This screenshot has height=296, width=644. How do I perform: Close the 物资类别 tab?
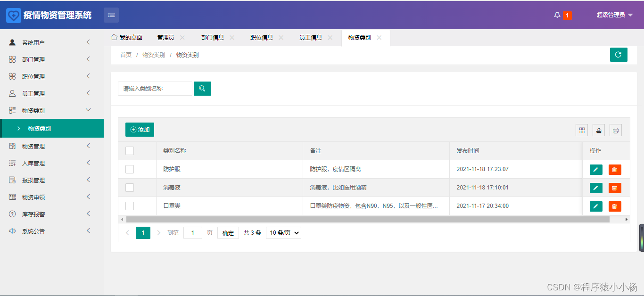point(379,38)
